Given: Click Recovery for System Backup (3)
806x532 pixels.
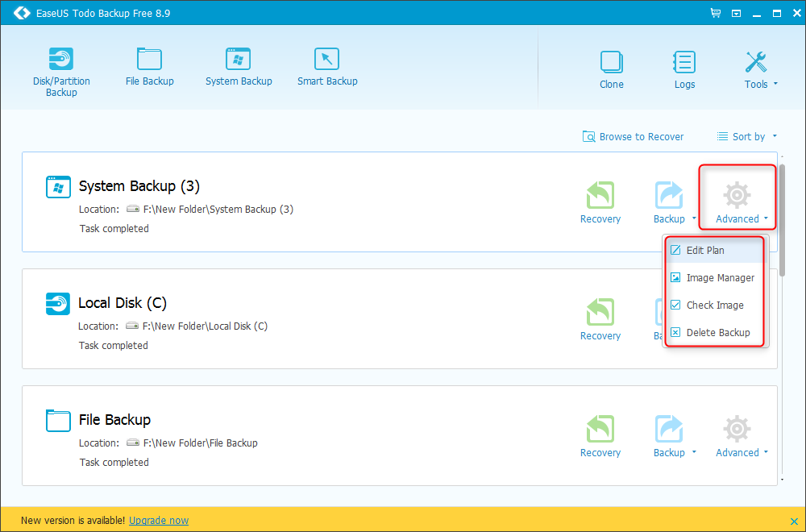Looking at the screenshot, I should [600, 202].
